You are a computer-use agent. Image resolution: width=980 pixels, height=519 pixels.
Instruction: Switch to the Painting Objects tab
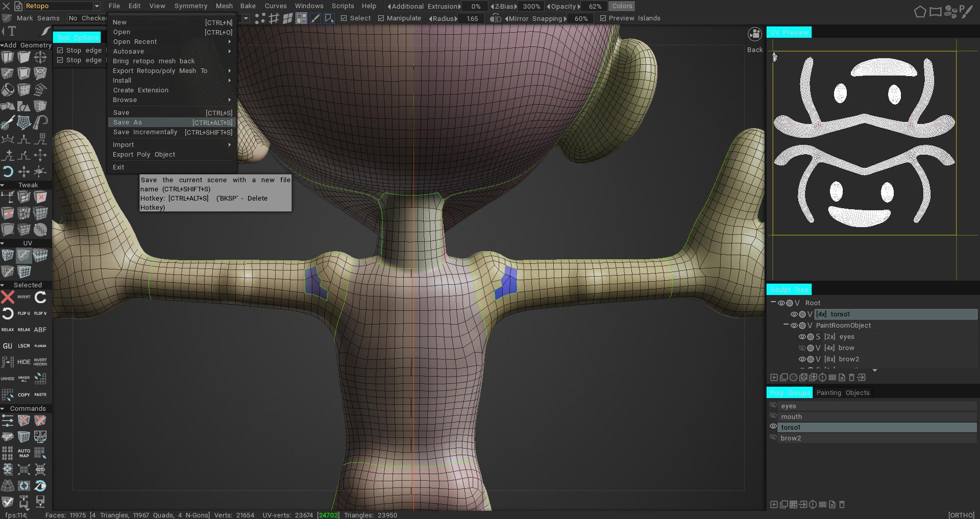pyautogui.click(x=843, y=392)
